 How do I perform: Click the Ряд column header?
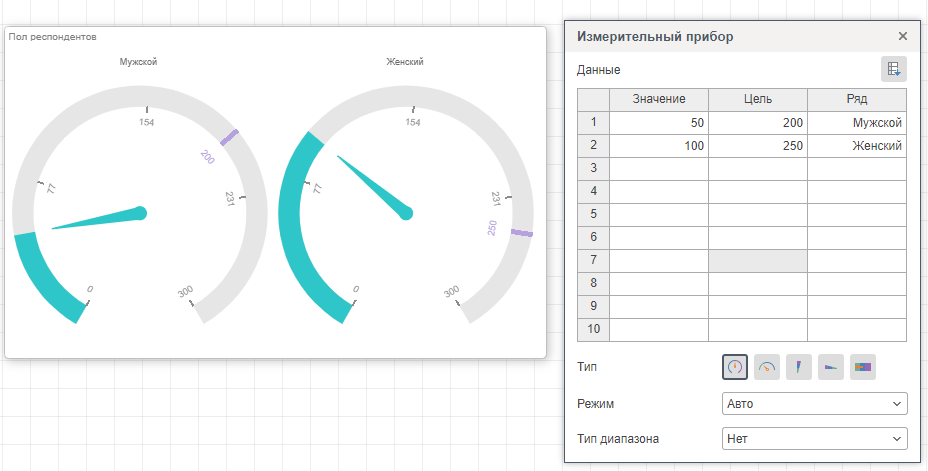[x=856, y=99]
